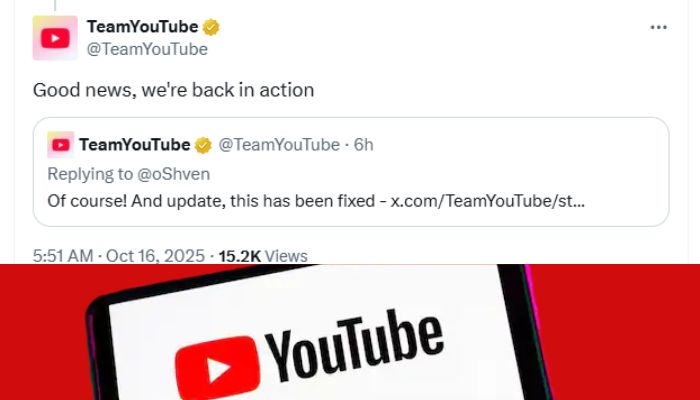Open the @TeamYouTube handle in quoted post

(x=279, y=145)
